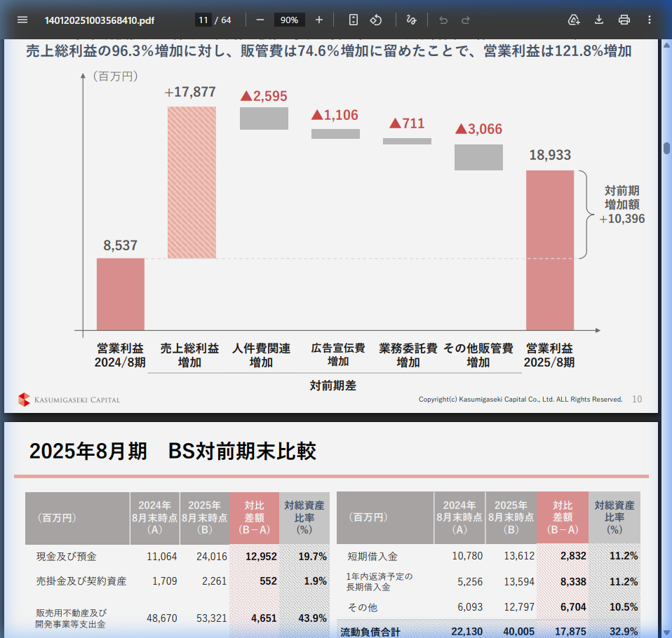
Task: Open the Print dialog from the toolbar
Action: (624, 20)
